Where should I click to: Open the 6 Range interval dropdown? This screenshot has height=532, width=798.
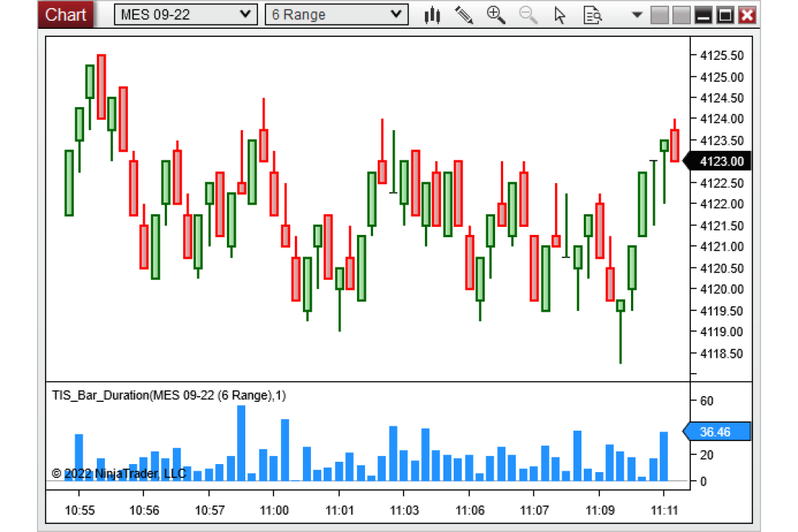[x=336, y=15]
